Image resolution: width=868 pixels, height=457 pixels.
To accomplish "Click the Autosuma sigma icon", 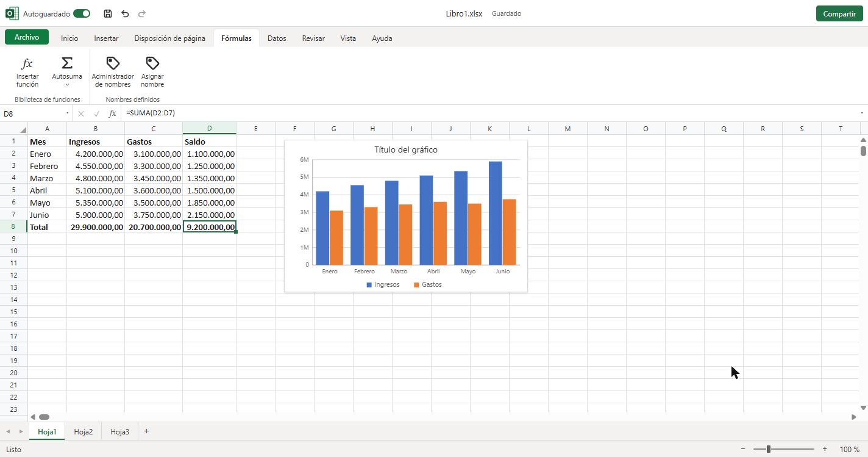I will tap(67, 63).
